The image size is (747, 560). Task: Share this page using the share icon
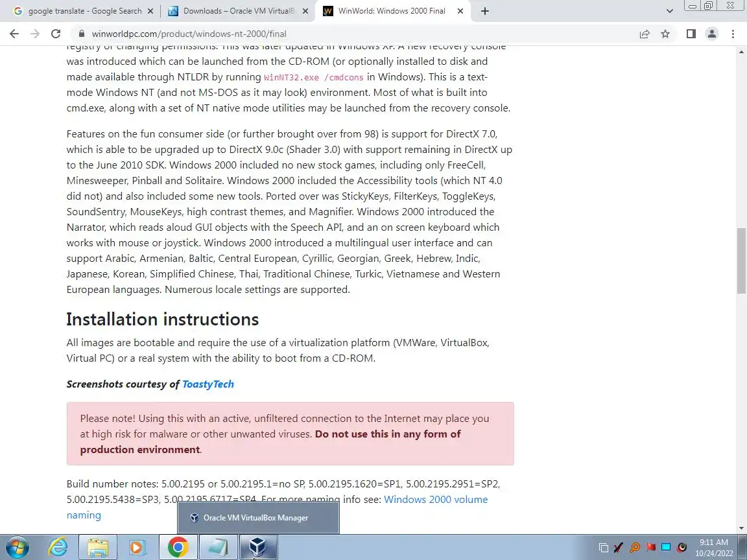[645, 34]
